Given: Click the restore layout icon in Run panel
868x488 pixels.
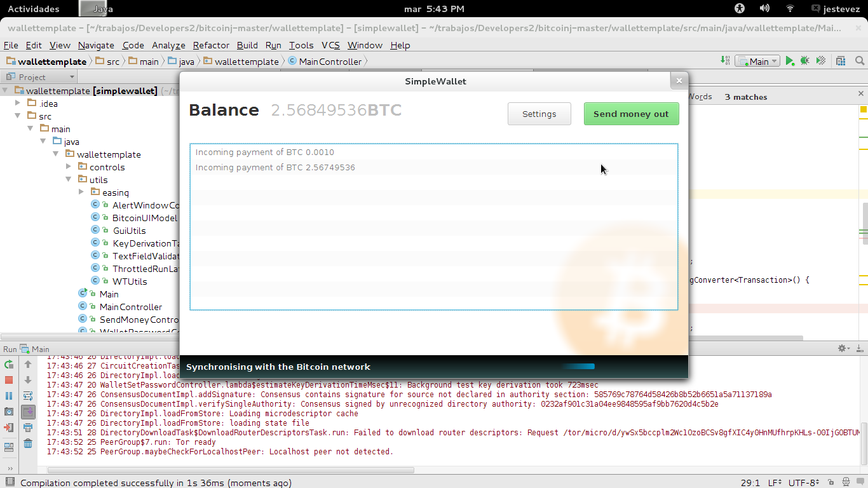Looking at the screenshot, I should coord(9,447).
